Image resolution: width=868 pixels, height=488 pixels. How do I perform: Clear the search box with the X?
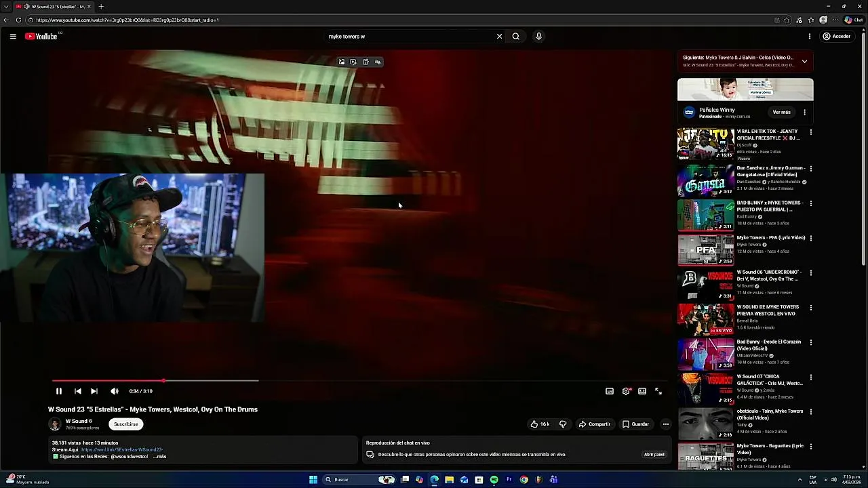click(x=500, y=37)
